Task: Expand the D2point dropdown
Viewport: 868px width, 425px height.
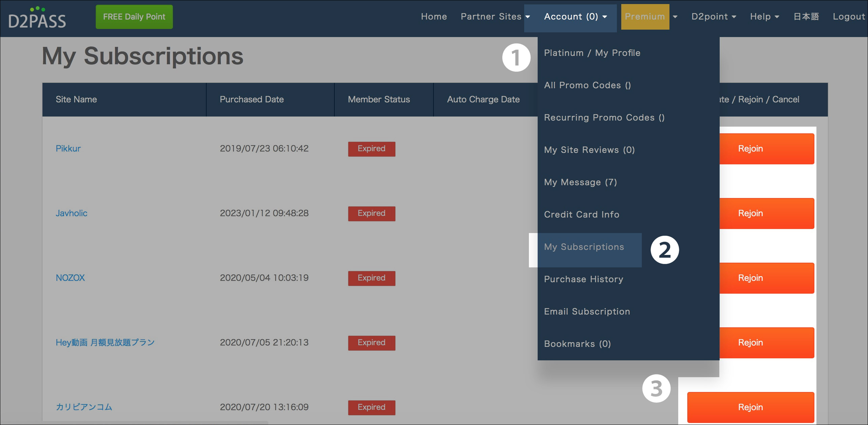Action: 714,17
